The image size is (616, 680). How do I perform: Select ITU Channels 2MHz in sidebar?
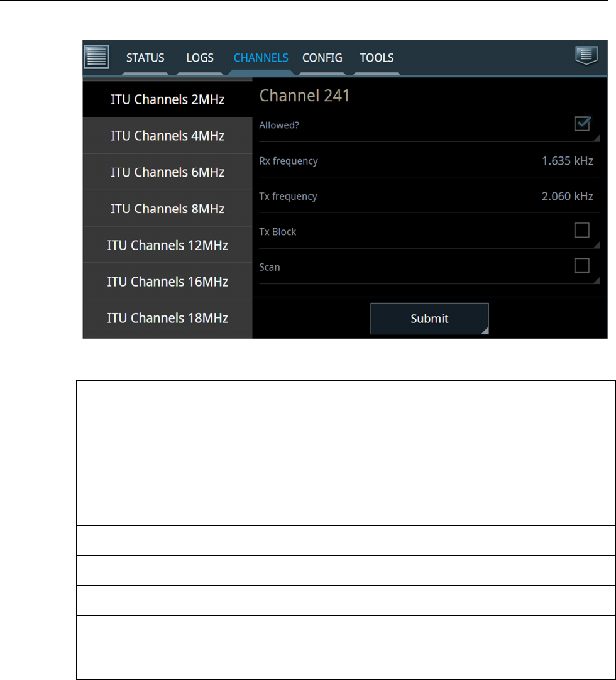coord(167,99)
